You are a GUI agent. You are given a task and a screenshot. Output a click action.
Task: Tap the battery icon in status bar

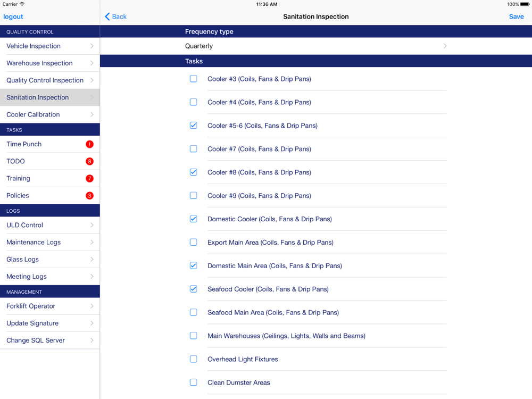525,4
